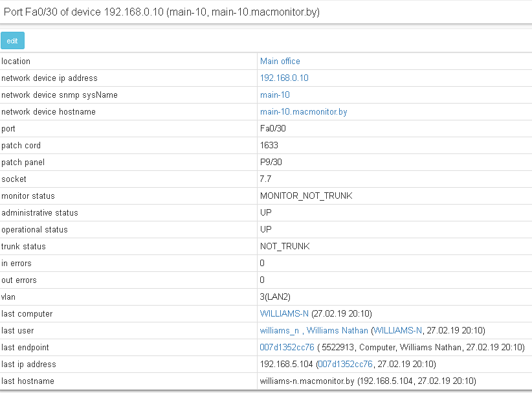Open MAC 007d1352cc76 in last endpoint row

coord(287,348)
